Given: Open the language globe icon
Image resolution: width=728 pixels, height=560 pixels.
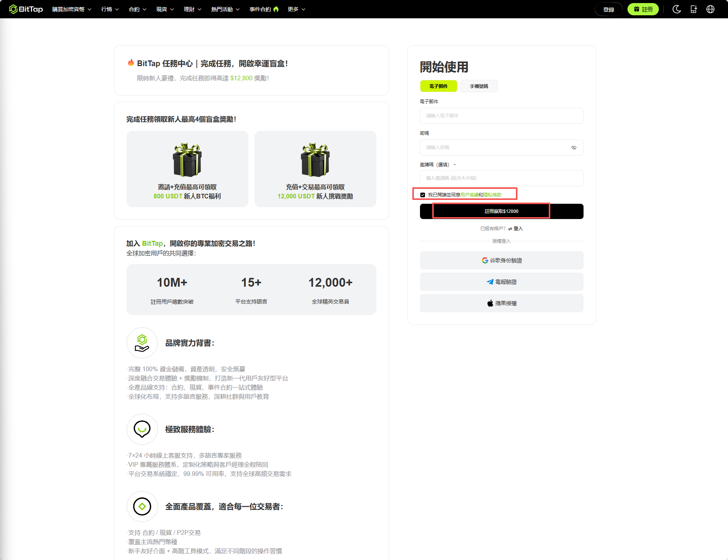Looking at the screenshot, I should 710,9.
